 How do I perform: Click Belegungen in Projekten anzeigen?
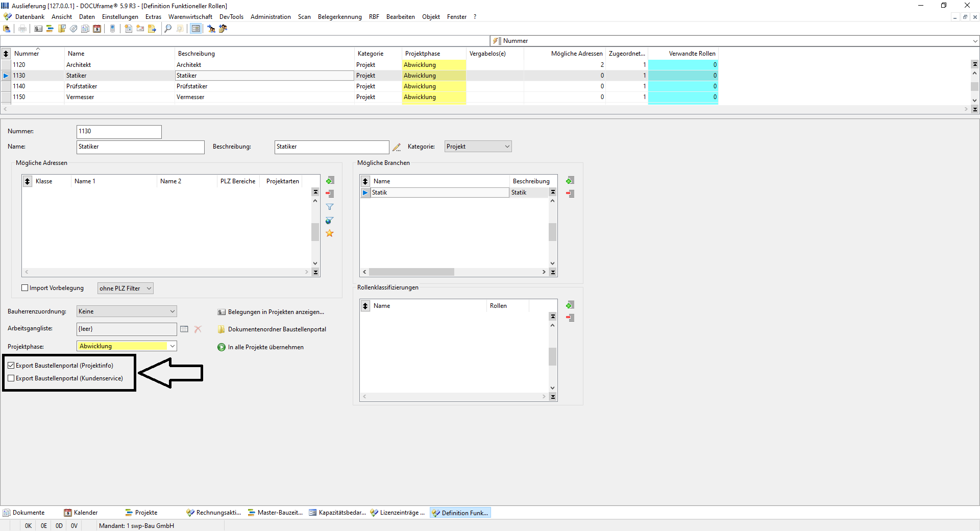[x=271, y=312]
